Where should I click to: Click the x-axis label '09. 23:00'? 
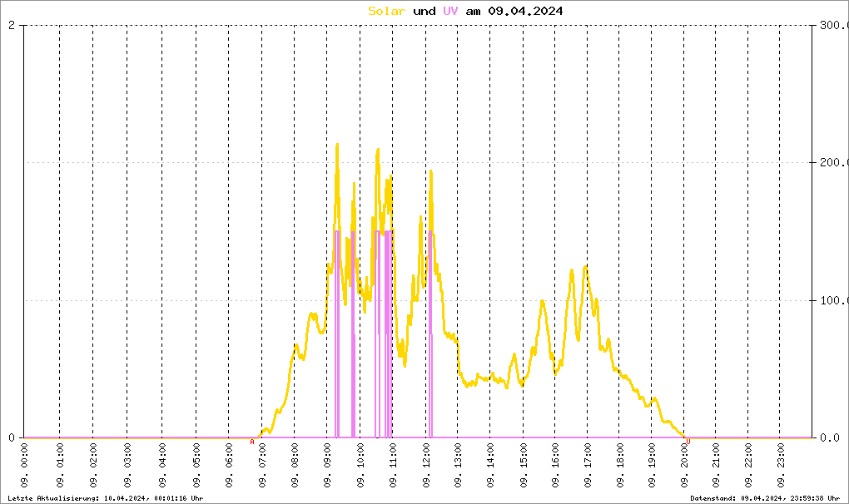(x=780, y=466)
